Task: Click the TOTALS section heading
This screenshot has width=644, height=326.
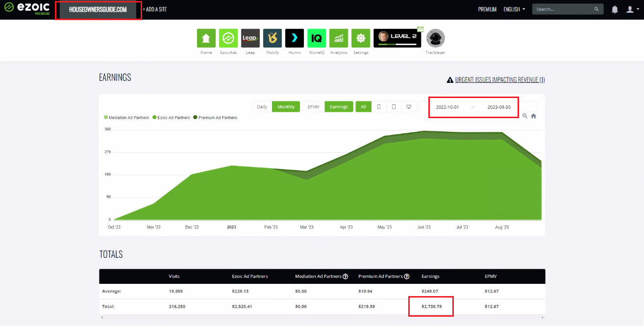Action: coord(111,254)
